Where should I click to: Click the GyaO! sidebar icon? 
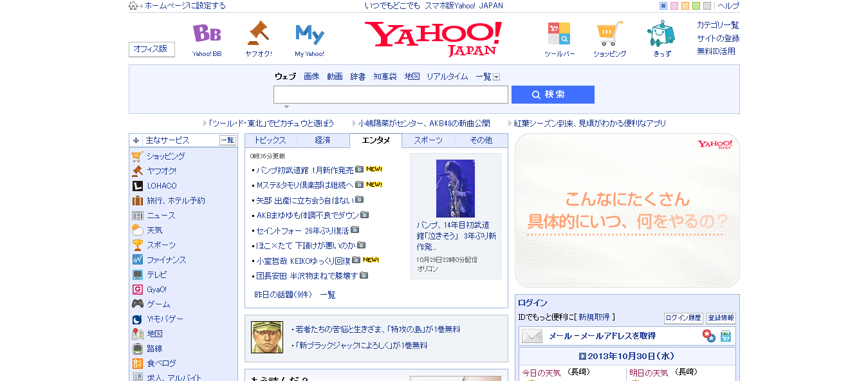tap(137, 290)
